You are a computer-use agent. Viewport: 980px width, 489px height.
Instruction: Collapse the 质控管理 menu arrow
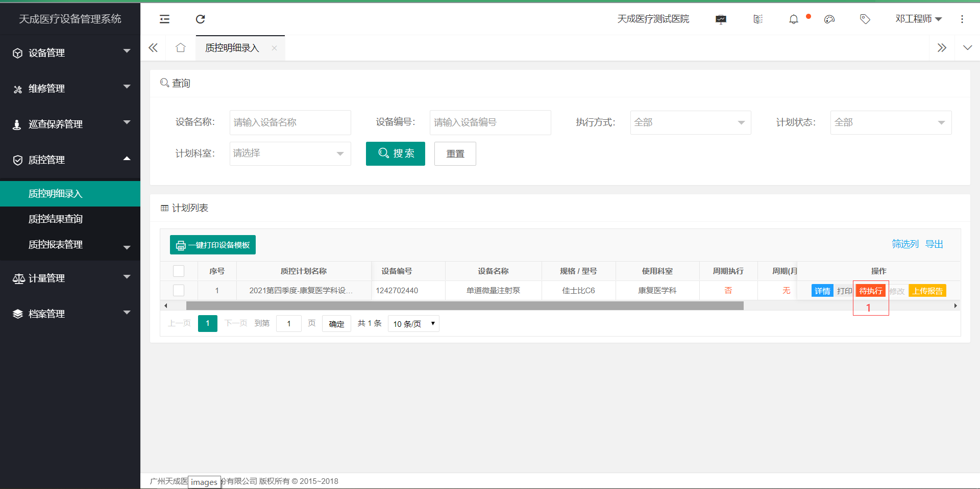click(127, 158)
